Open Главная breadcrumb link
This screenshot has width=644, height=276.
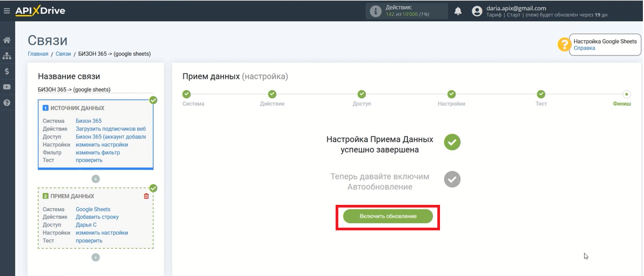(38, 54)
